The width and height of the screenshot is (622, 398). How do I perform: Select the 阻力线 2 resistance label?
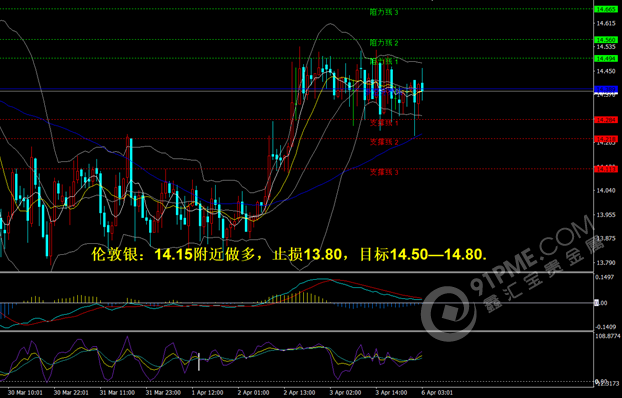click(x=384, y=43)
